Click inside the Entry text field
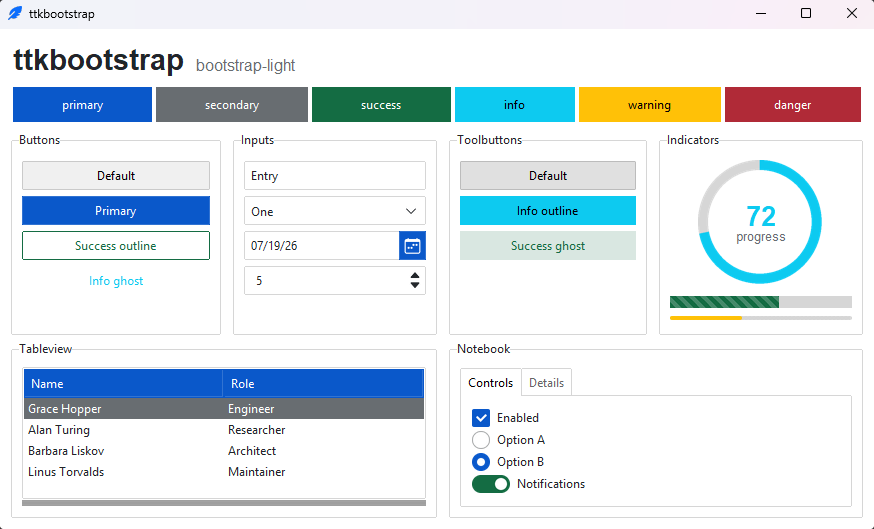This screenshot has width=874, height=529. (335, 176)
